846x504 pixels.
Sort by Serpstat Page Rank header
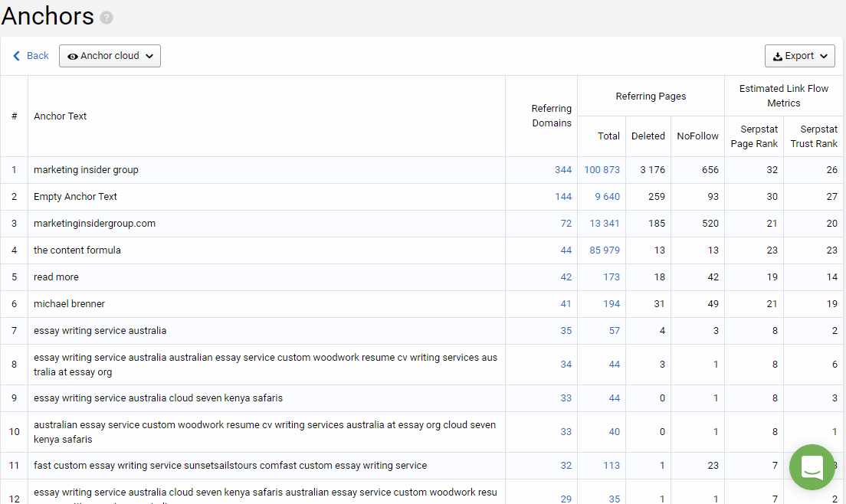click(754, 136)
